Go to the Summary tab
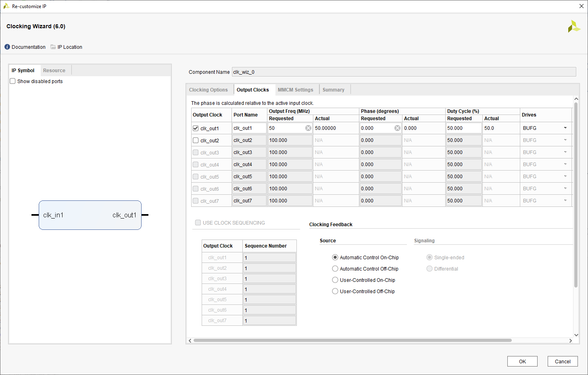The height and width of the screenshot is (375, 588). [x=334, y=90]
